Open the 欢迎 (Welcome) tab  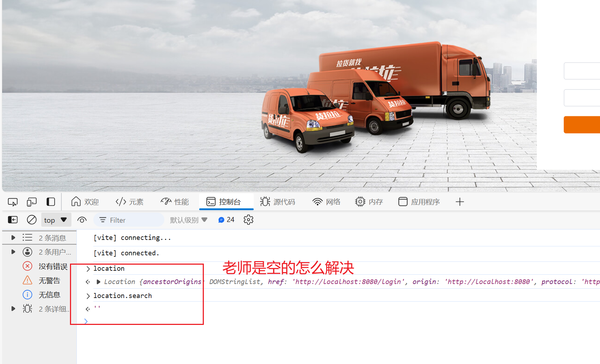tap(85, 202)
